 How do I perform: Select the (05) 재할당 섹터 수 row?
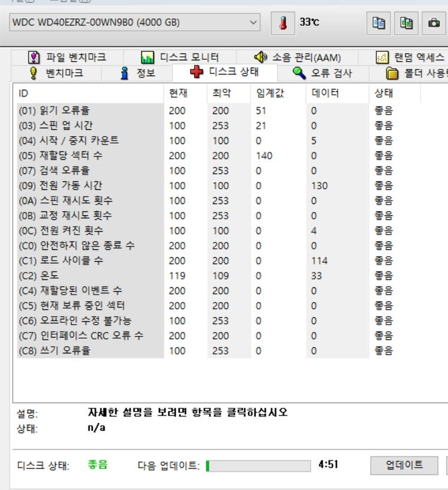219,156
